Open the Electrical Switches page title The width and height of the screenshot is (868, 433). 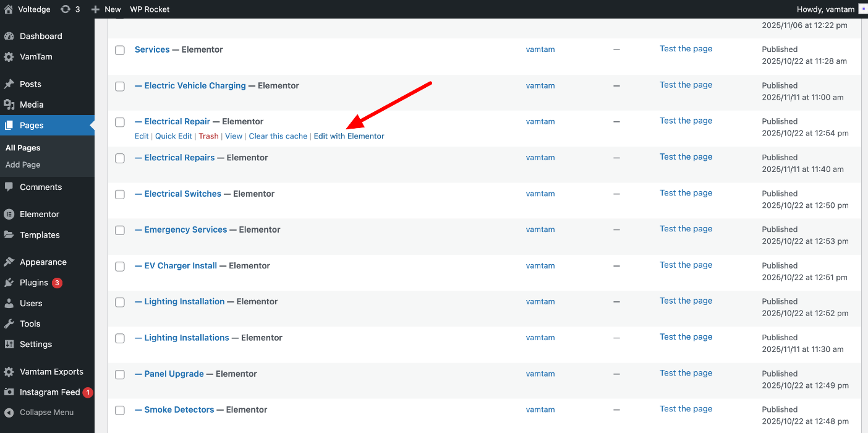point(178,194)
